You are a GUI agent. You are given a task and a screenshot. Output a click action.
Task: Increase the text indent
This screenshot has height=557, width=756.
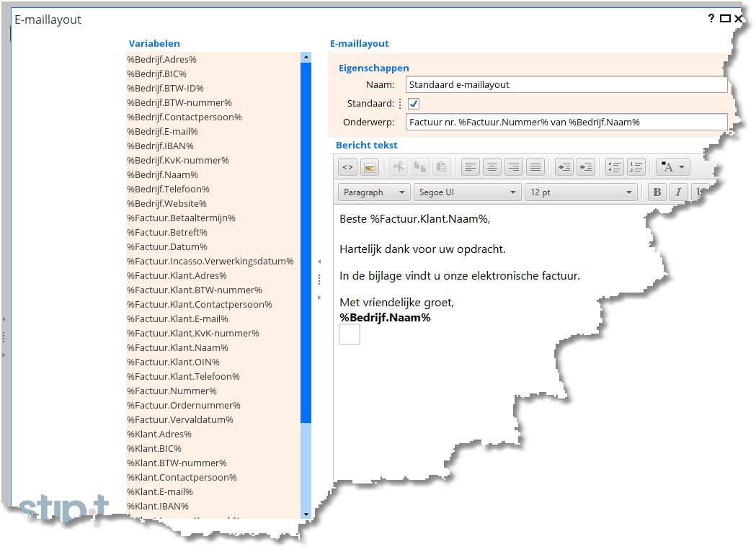point(585,166)
